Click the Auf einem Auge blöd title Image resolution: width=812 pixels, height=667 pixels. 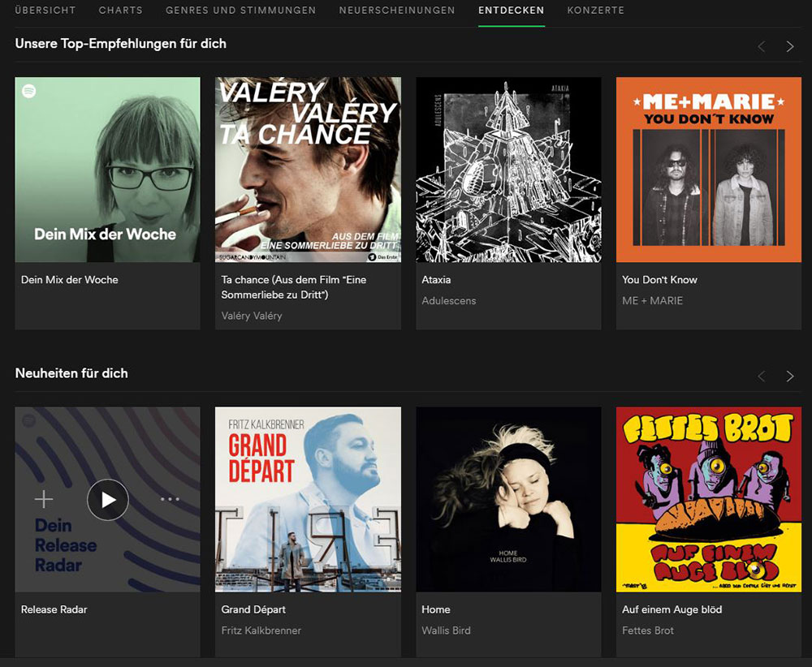click(672, 609)
